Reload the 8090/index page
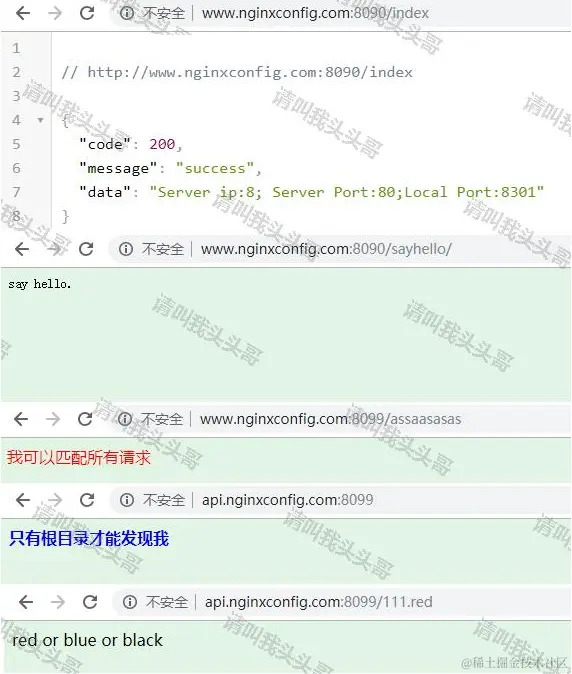 pos(87,13)
